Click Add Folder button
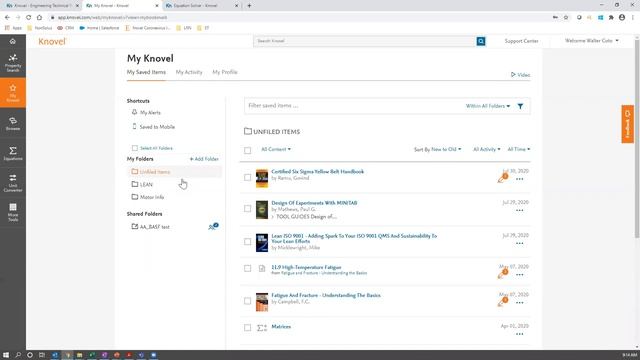Viewport: 640px width, 360px height. 204,159
